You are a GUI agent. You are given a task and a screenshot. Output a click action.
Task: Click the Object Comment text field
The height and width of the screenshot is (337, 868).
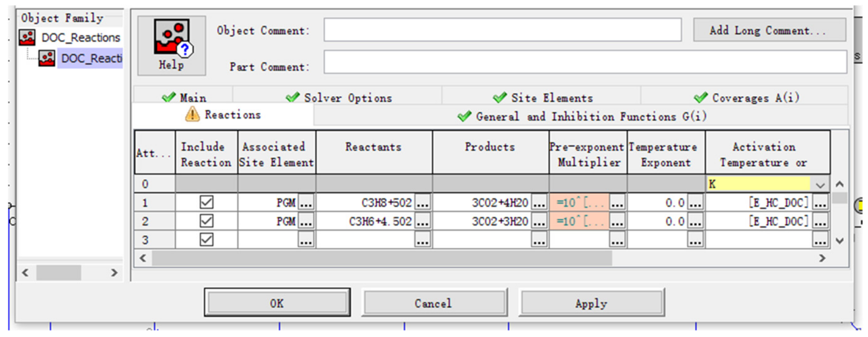pyautogui.click(x=502, y=30)
